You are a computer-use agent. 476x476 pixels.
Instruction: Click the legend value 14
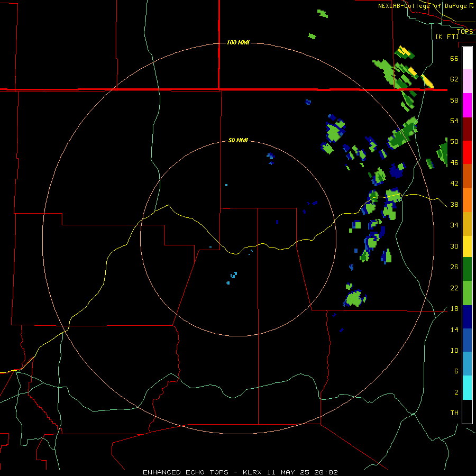coord(454,329)
